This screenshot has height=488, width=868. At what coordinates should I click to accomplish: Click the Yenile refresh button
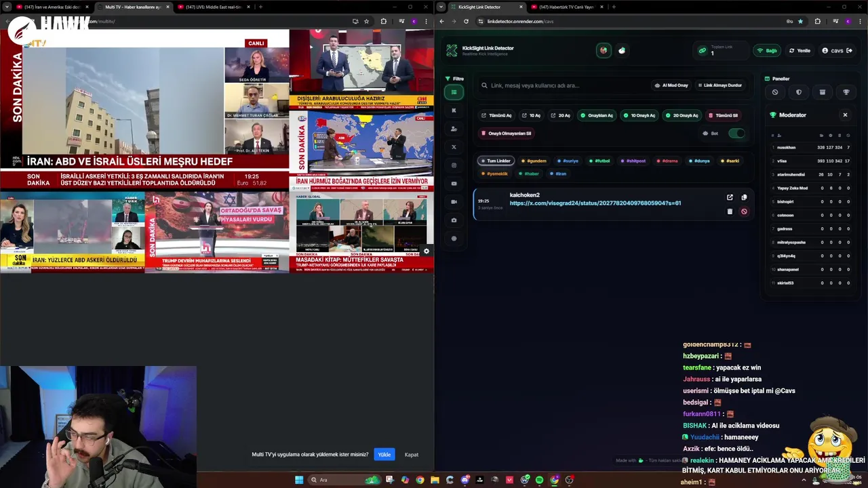point(800,50)
